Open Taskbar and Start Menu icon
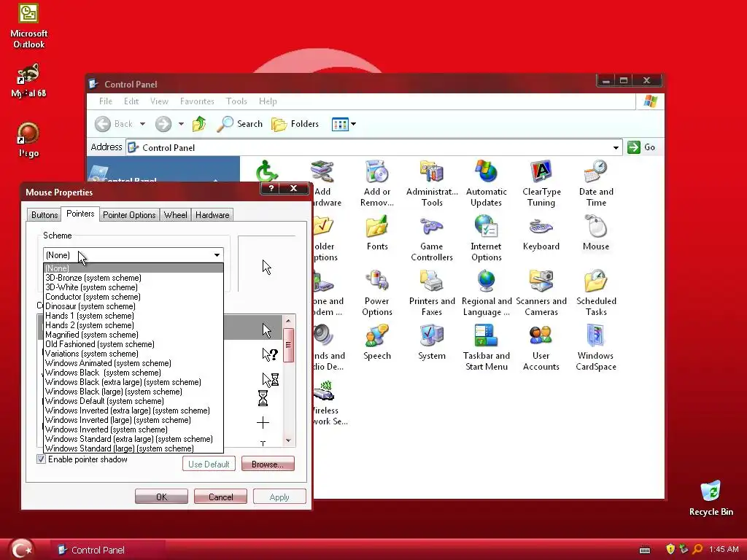 click(x=486, y=348)
